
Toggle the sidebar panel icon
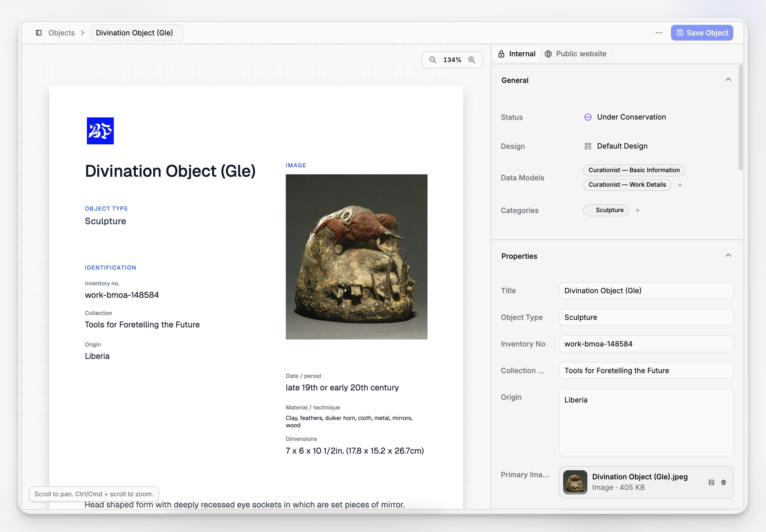39,33
